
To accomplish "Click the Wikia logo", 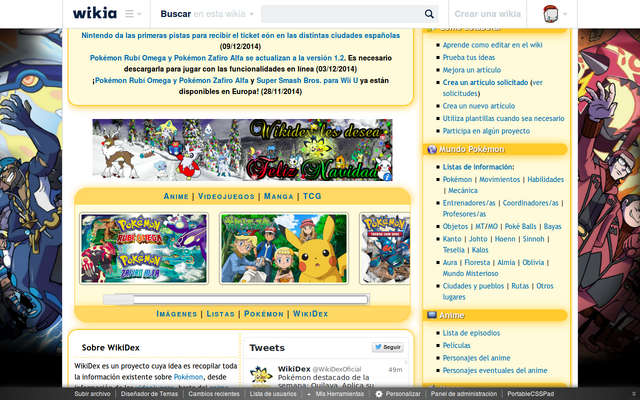I will point(95,13).
